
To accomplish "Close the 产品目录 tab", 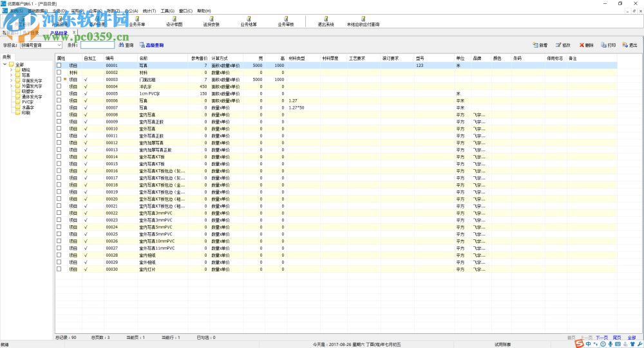I will [x=74, y=32].
